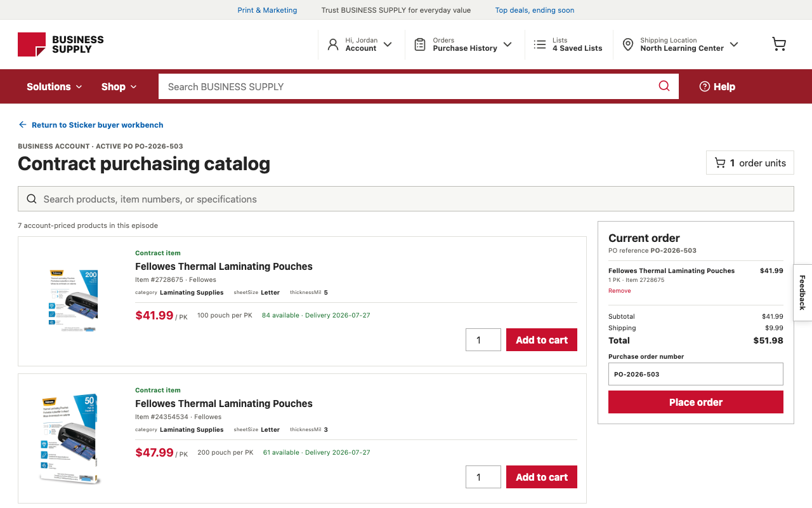
Task: Open the Top deals, ending soon link
Action: (535, 10)
